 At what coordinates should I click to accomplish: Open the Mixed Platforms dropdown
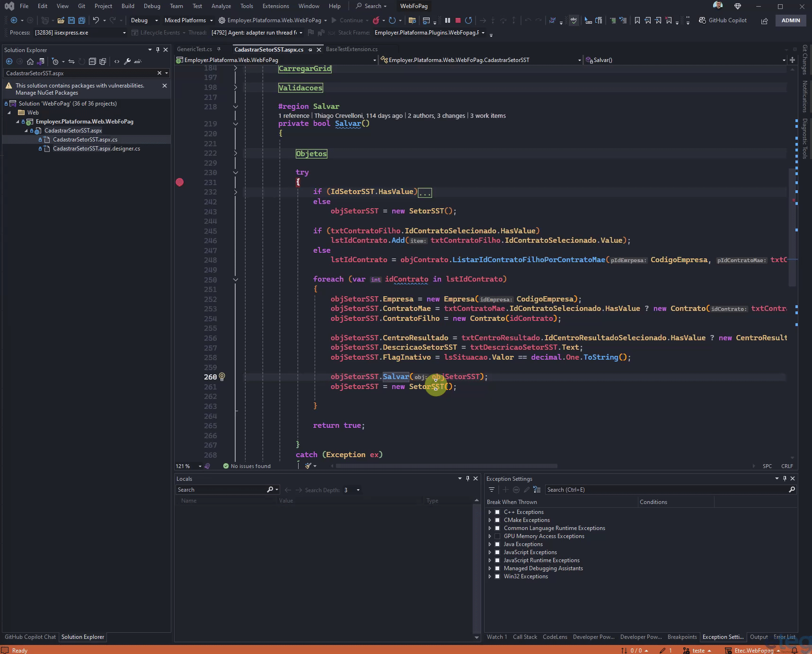coord(188,20)
